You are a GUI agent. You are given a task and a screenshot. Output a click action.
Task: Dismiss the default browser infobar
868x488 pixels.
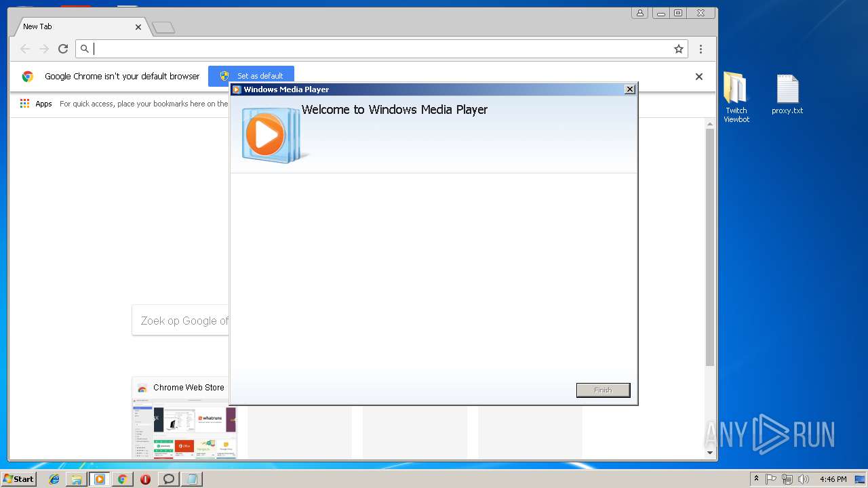coord(699,77)
